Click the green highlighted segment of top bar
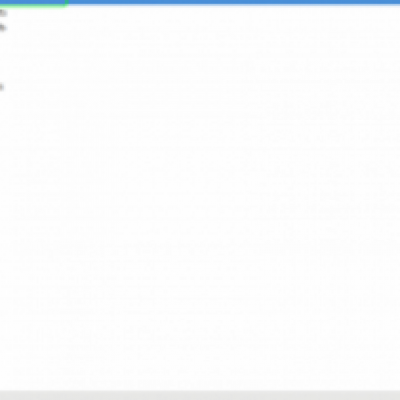 click(x=33, y=2)
